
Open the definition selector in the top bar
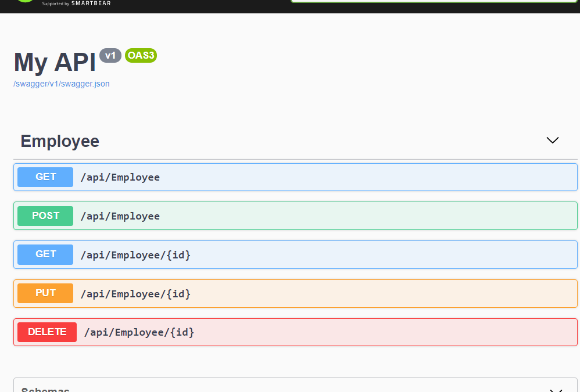pyautogui.click(x=435, y=2)
